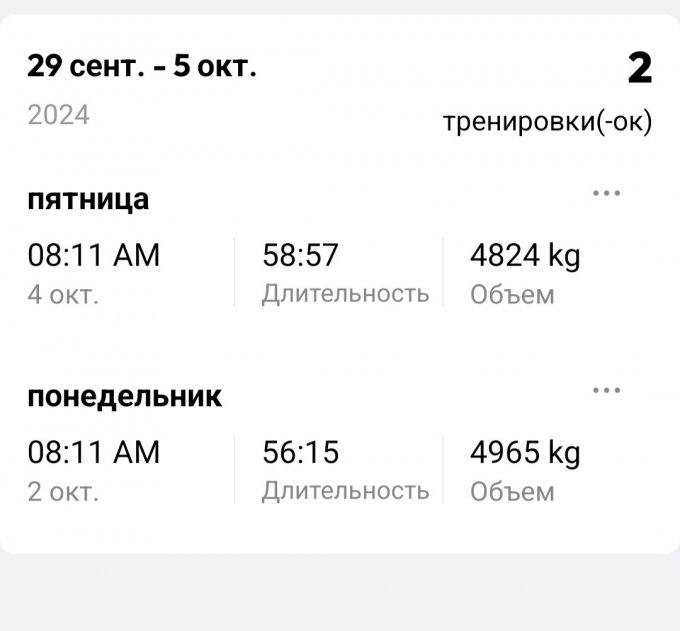This screenshot has height=631, width=680.
Task: Tap the 56:15 duration value
Action: pyautogui.click(x=300, y=453)
